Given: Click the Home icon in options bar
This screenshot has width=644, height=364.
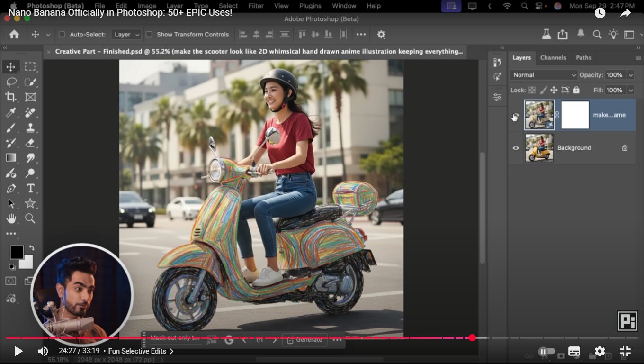Looking at the screenshot, I should click(x=14, y=35).
